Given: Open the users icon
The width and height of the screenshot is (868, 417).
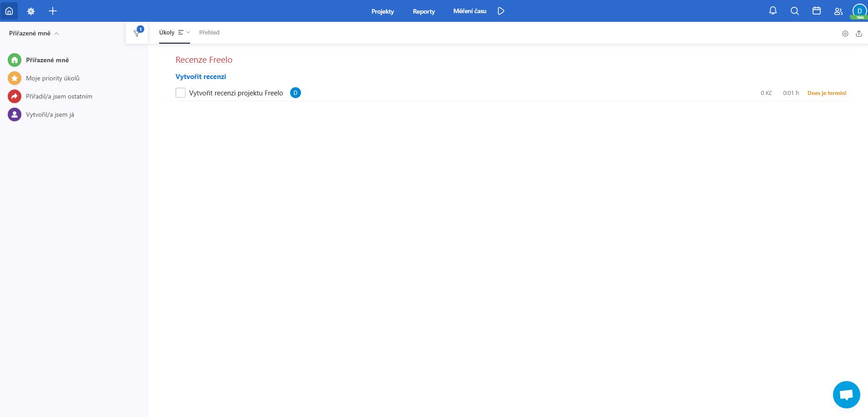Looking at the screenshot, I should (x=838, y=11).
